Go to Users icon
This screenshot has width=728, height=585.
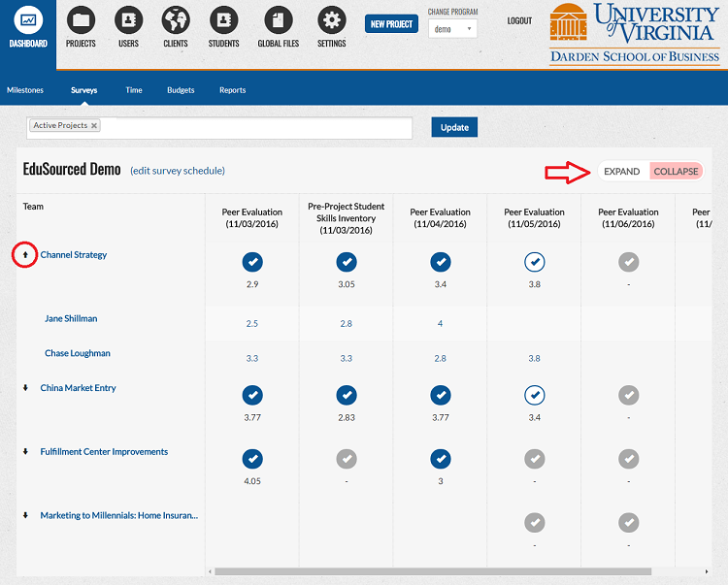coord(128,20)
